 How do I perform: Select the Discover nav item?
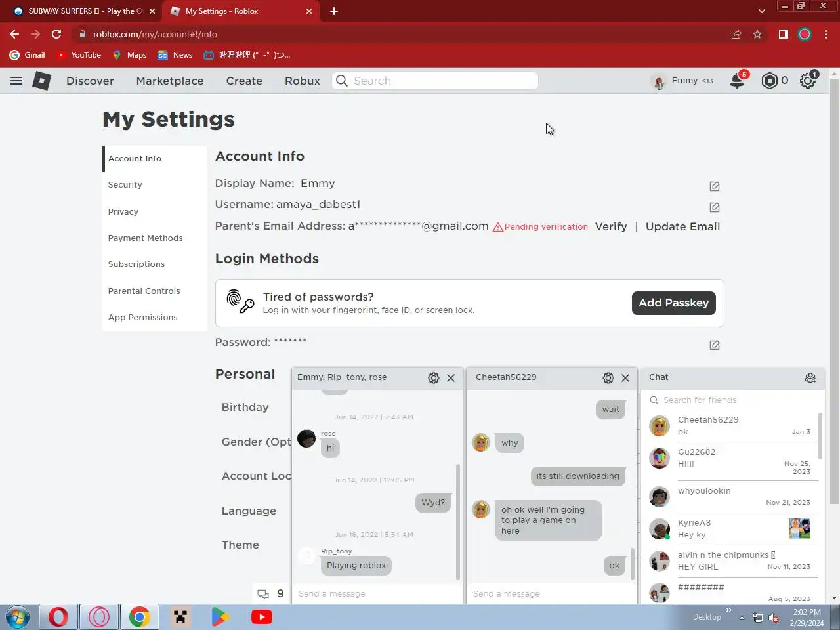pos(90,81)
